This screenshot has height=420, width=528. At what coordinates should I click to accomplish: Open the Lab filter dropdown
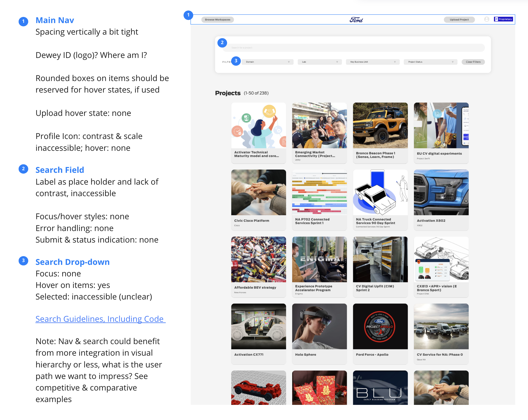pos(320,62)
